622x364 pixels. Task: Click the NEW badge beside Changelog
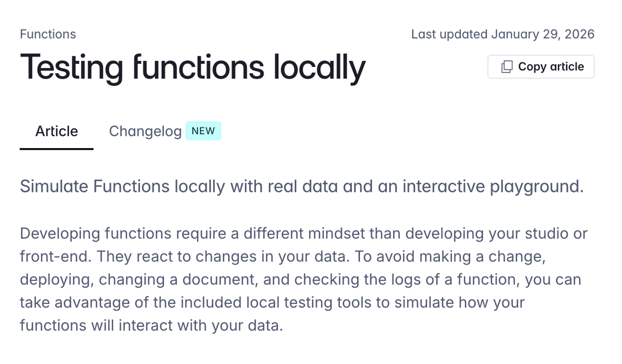tap(203, 131)
